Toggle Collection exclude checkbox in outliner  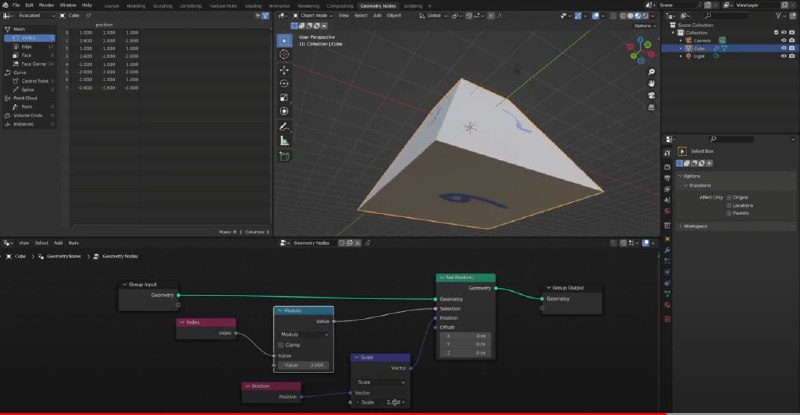coord(776,33)
